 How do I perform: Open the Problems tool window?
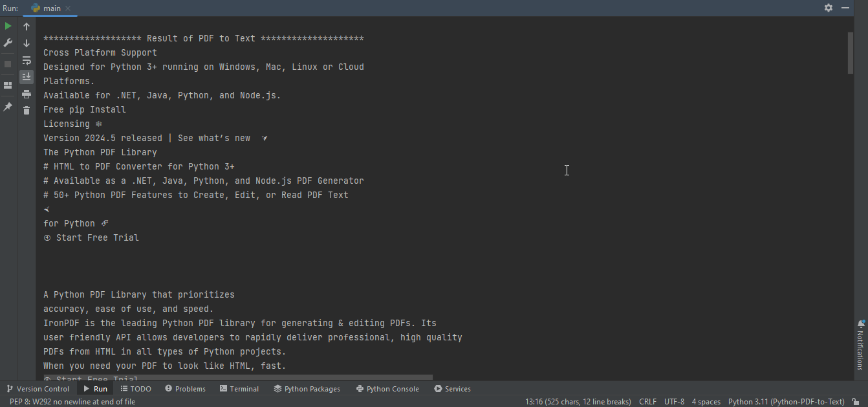coord(185,389)
